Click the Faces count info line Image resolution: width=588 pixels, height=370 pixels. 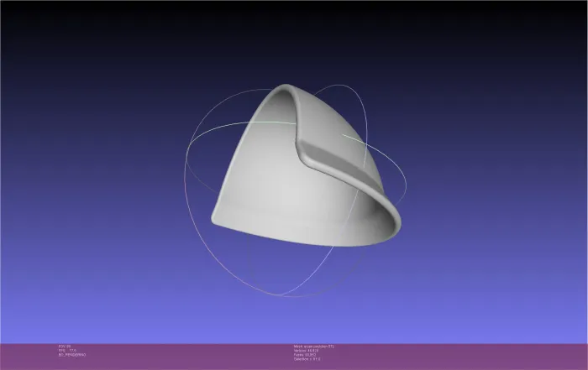(305, 355)
